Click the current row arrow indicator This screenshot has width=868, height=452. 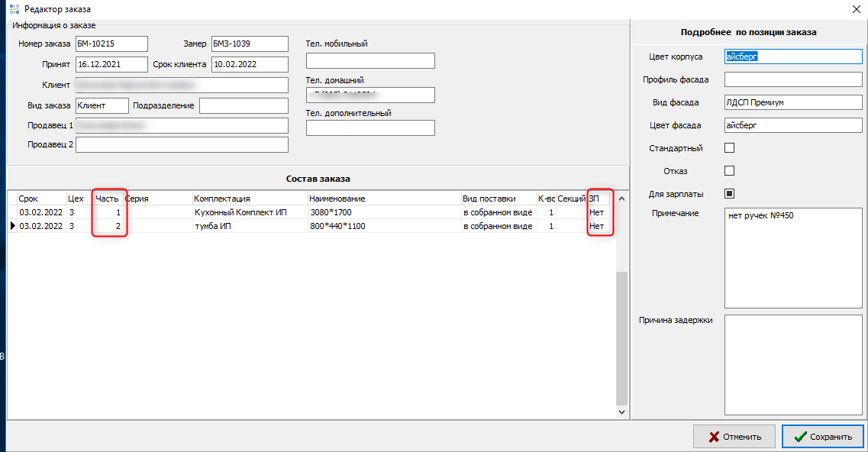tap(11, 226)
